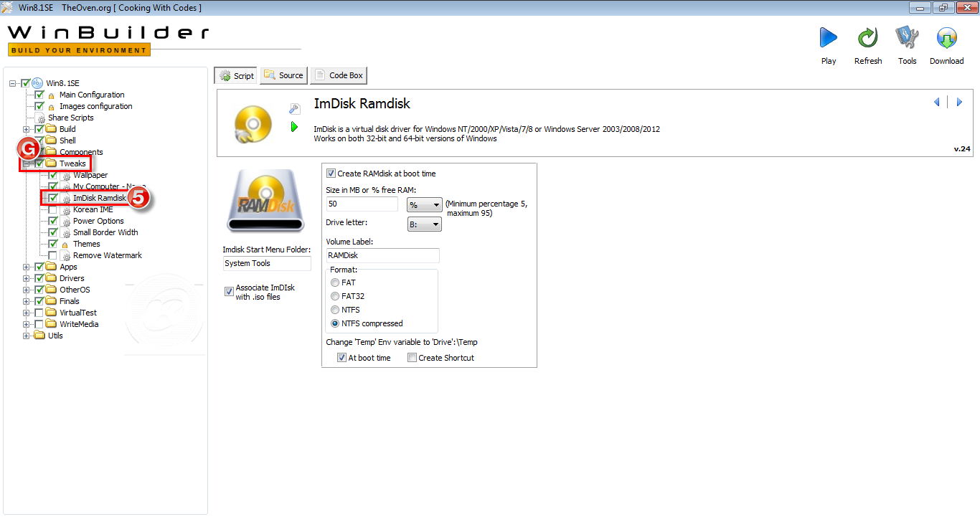Toggle Associate ImDisk with .iso files checkbox
980x522 pixels.
pyautogui.click(x=230, y=292)
